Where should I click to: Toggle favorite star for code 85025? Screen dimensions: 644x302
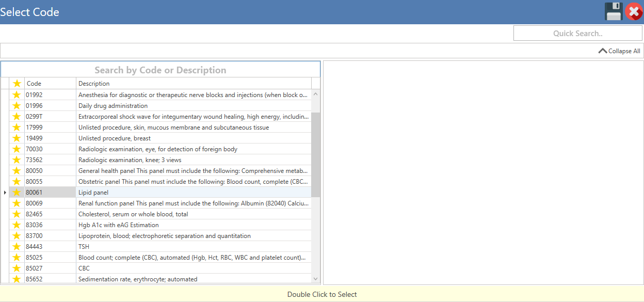coord(17,258)
